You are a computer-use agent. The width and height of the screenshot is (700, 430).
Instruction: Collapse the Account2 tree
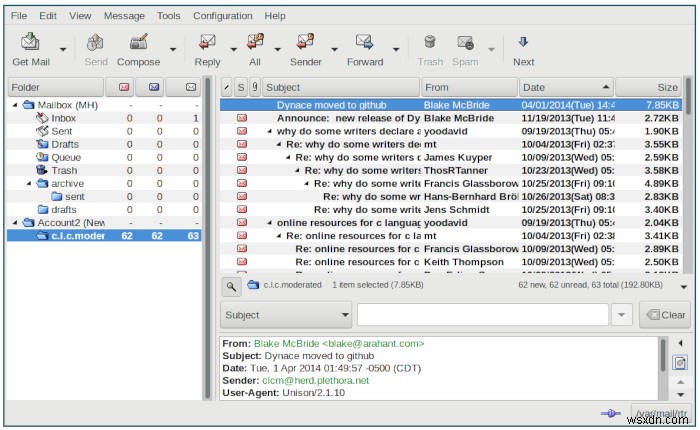tap(15, 222)
